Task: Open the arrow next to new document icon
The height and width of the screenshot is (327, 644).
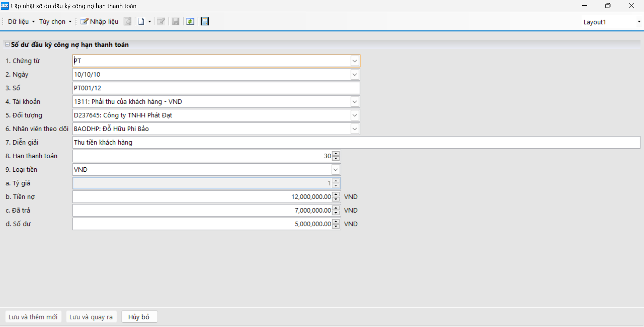Action: coord(150,21)
